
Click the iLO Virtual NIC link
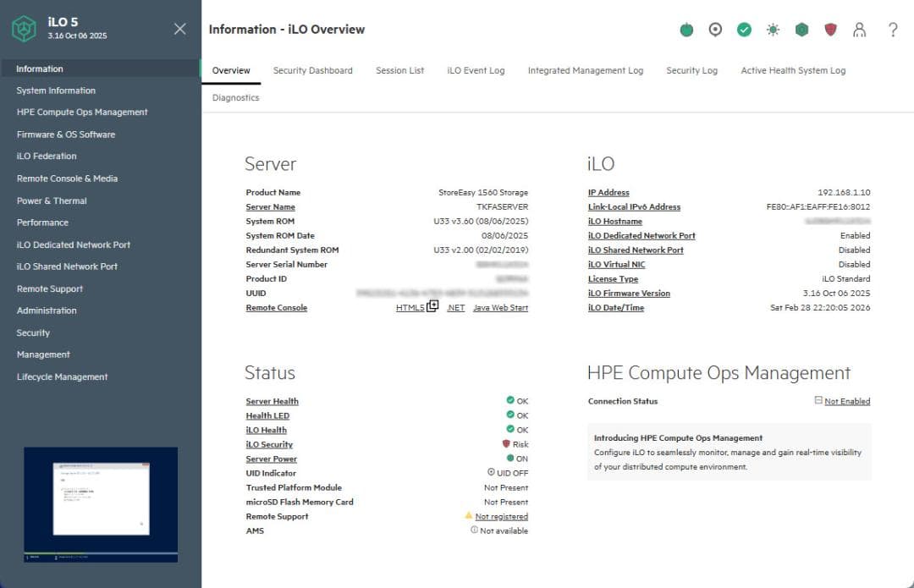617,265
